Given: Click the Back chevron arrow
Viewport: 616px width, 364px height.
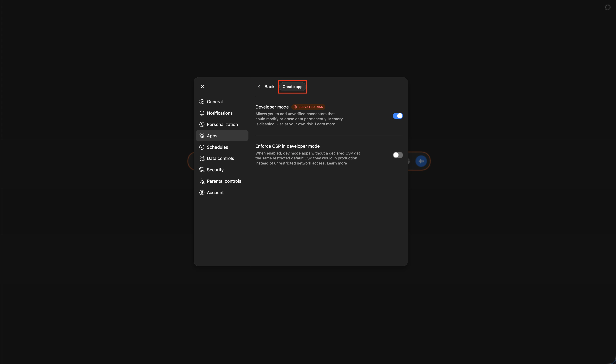Looking at the screenshot, I should pyautogui.click(x=259, y=87).
